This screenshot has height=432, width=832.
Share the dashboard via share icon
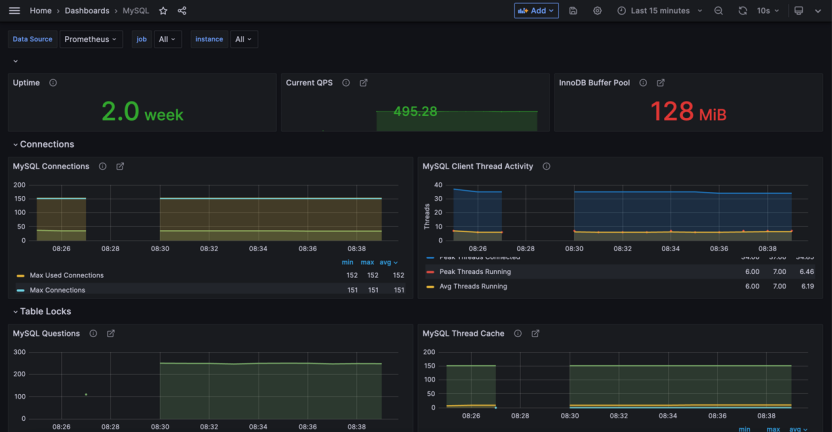click(x=182, y=11)
